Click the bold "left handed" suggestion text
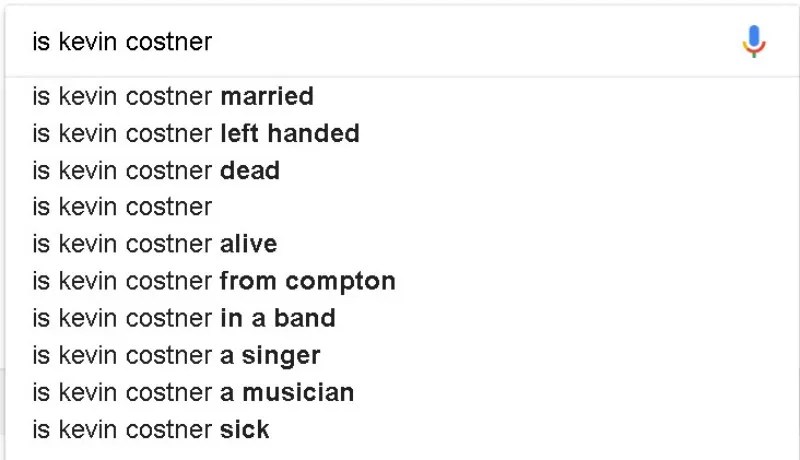This screenshot has height=460, width=800. click(290, 134)
